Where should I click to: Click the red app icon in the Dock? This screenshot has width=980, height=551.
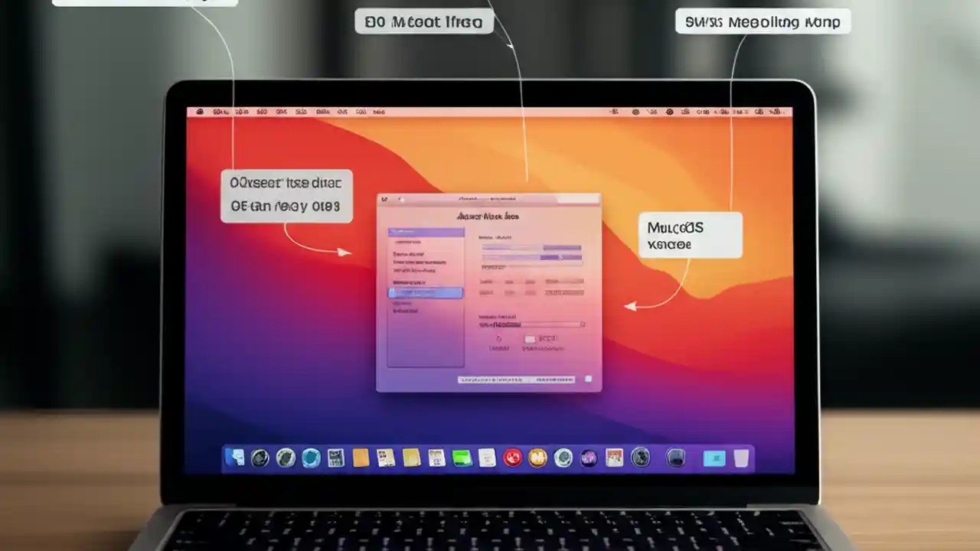[x=511, y=458]
